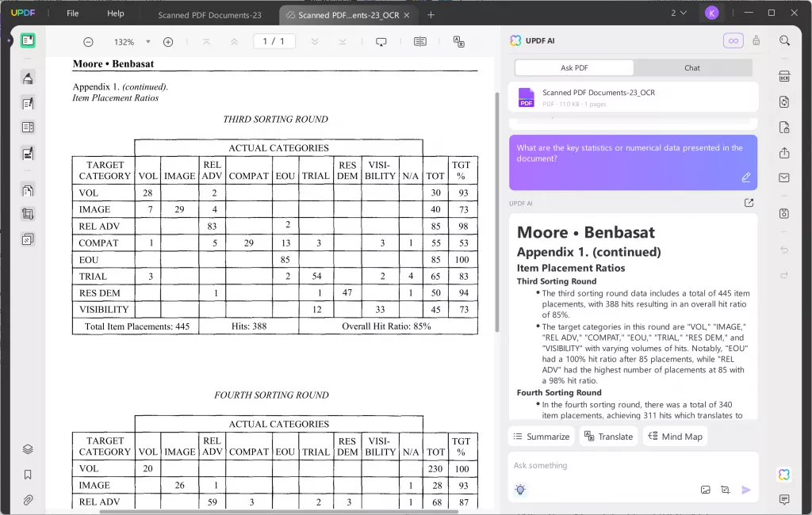Open the Edit PDF tool
812x515 pixels.
pyautogui.click(x=28, y=103)
